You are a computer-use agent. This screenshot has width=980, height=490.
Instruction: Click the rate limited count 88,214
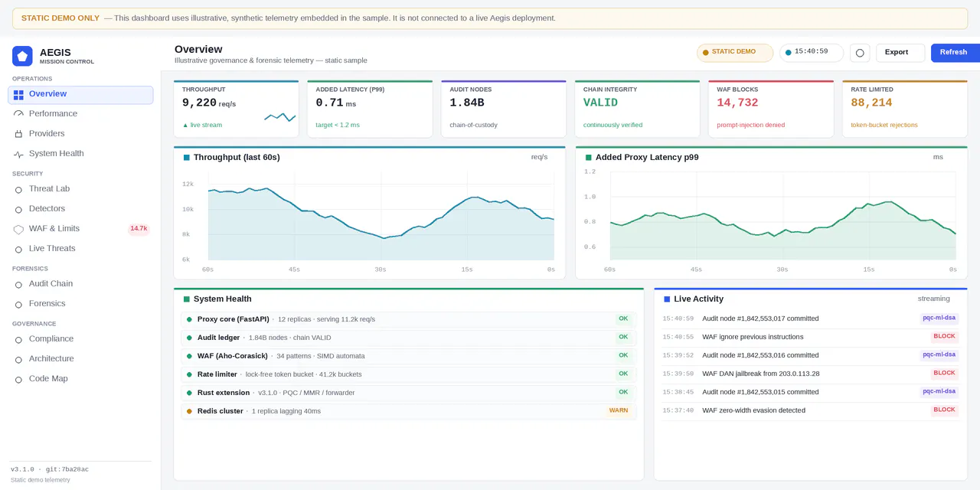point(871,103)
